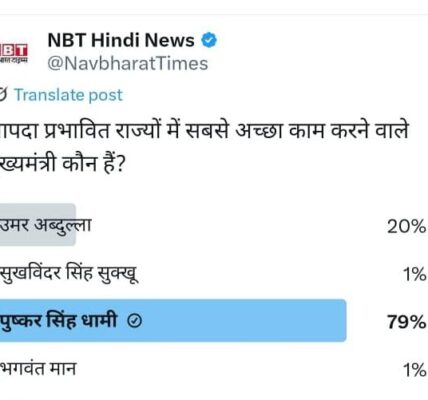
Task: Click the 20% result percentage
Action: pyautogui.click(x=407, y=226)
